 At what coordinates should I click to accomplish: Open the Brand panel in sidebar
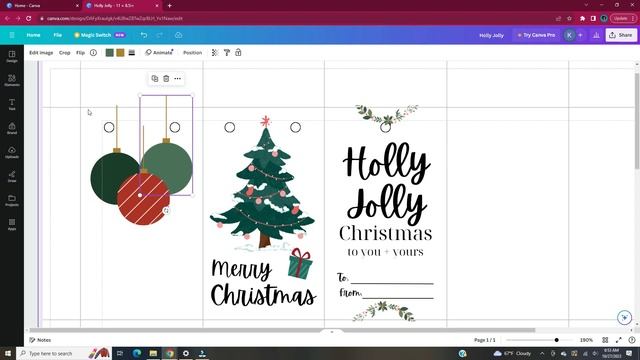click(12, 128)
